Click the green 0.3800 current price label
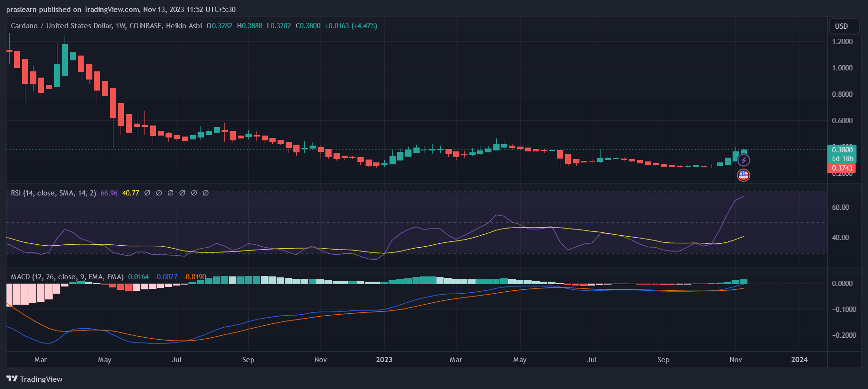The image size is (868, 389). click(x=842, y=150)
